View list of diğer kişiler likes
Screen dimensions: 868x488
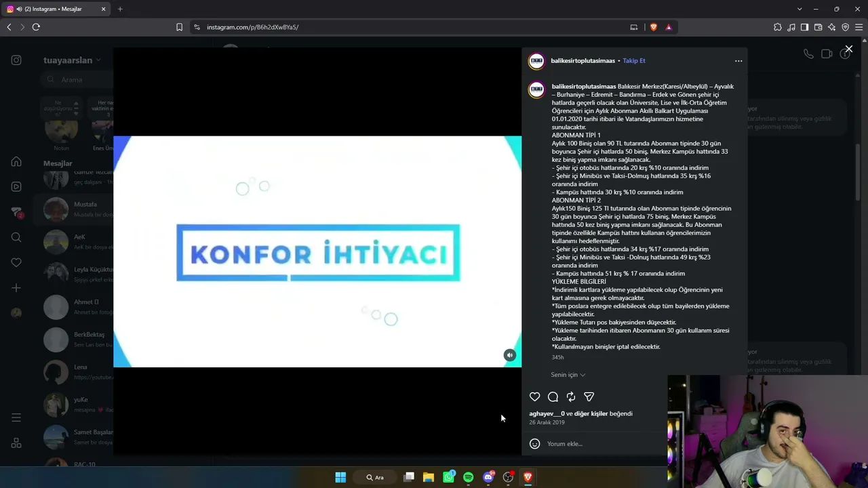click(x=591, y=413)
